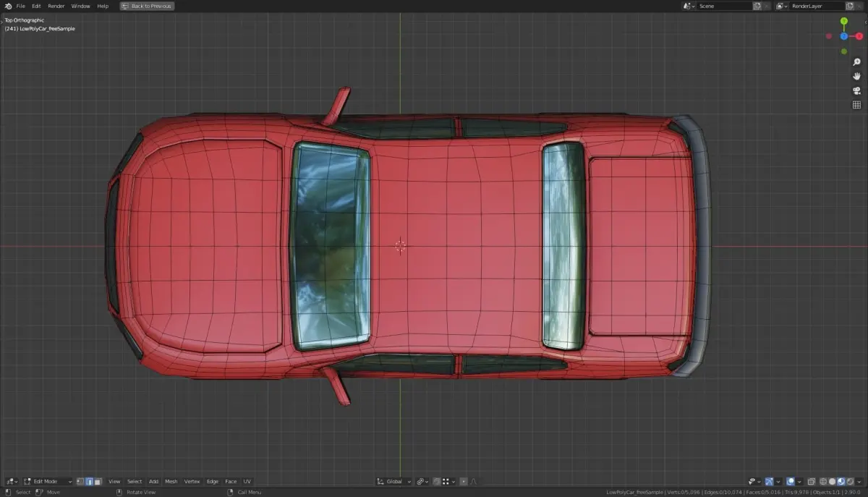Open the view layer browse dropdown
868x497 pixels.
click(782, 6)
